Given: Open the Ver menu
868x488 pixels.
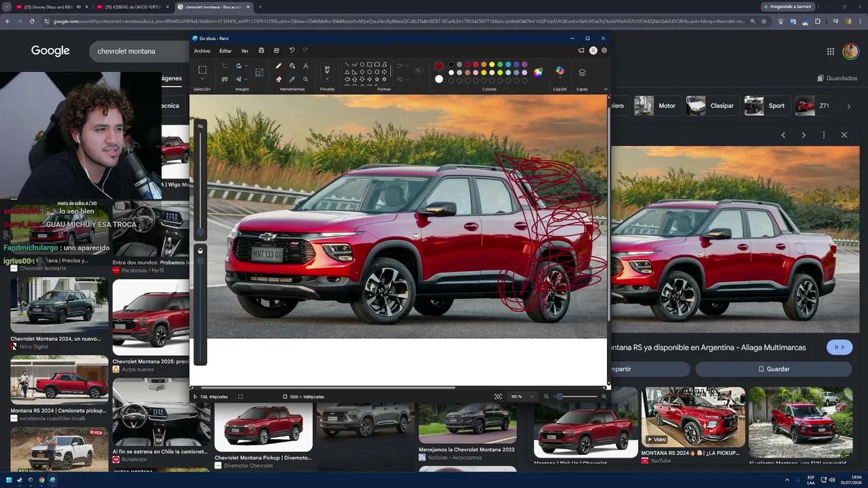Looking at the screenshot, I should coord(245,51).
